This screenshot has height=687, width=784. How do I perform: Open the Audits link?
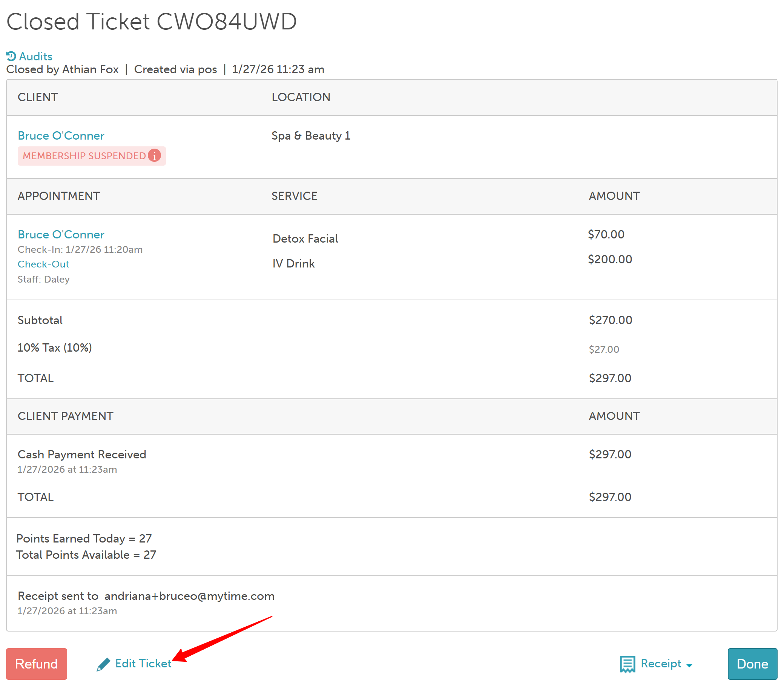35,56
